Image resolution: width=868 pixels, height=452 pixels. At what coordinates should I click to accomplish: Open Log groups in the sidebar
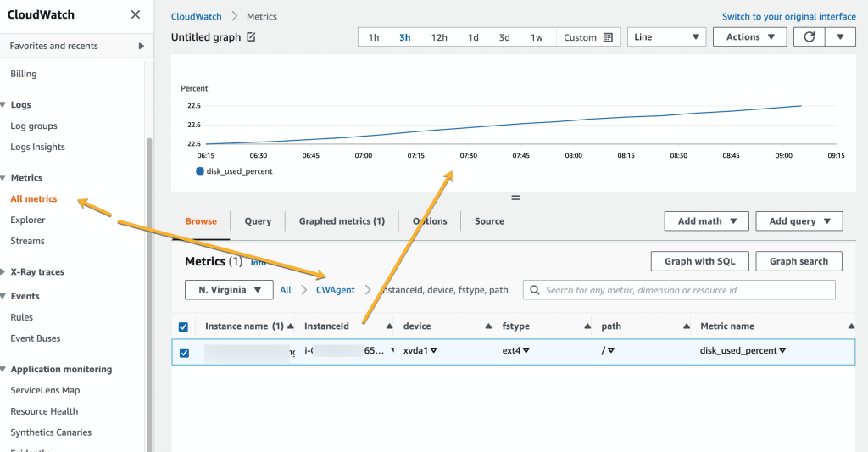coord(34,126)
